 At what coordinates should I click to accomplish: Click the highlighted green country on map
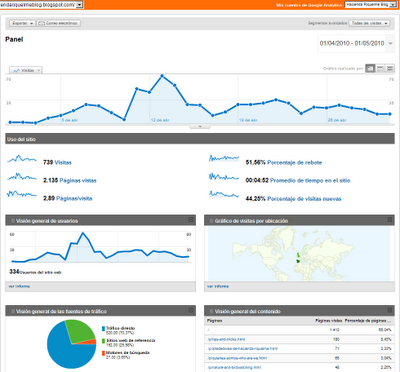[298, 261]
